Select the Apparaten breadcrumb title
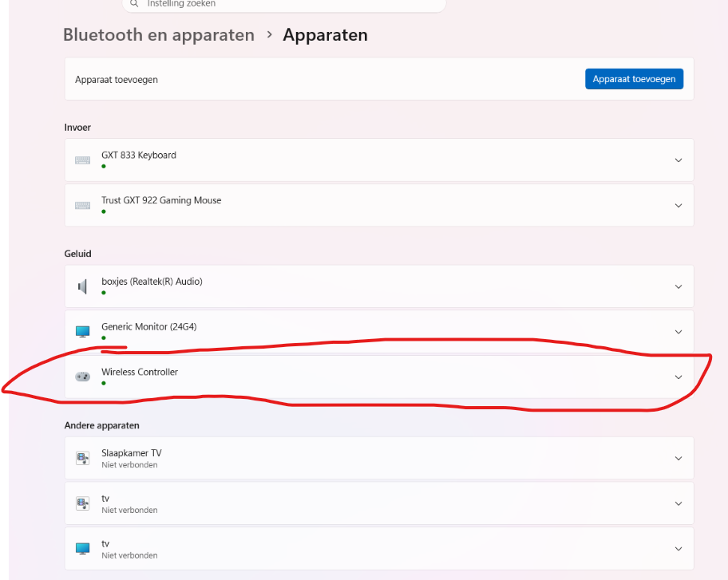Screen dimensions: 728x580 (325, 35)
